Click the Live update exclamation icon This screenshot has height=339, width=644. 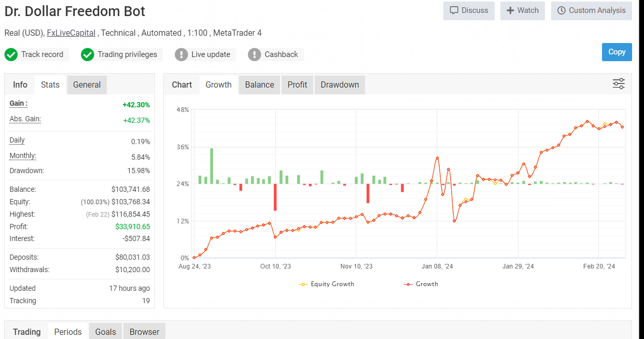click(181, 54)
